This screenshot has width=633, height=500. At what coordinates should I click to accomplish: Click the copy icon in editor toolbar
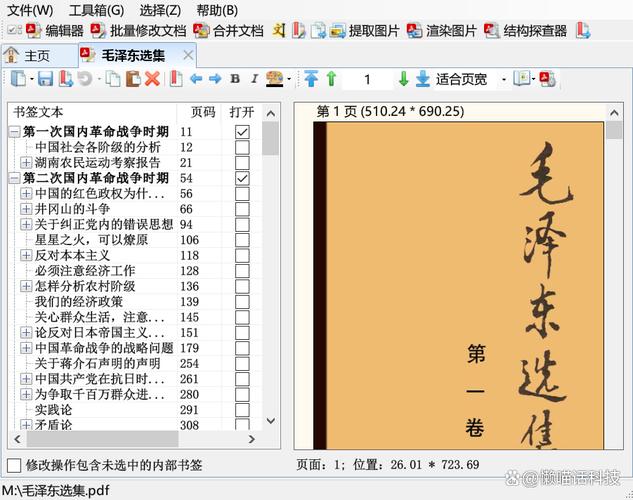(x=113, y=79)
